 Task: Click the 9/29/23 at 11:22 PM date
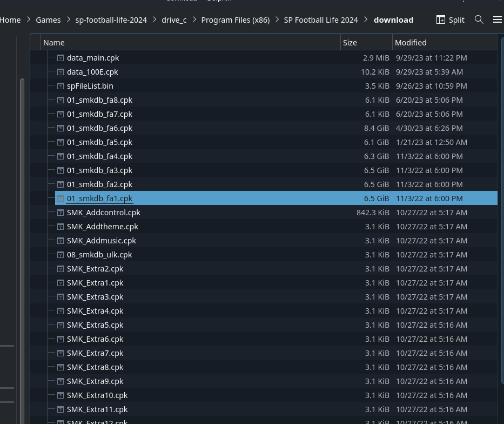tap(432, 58)
